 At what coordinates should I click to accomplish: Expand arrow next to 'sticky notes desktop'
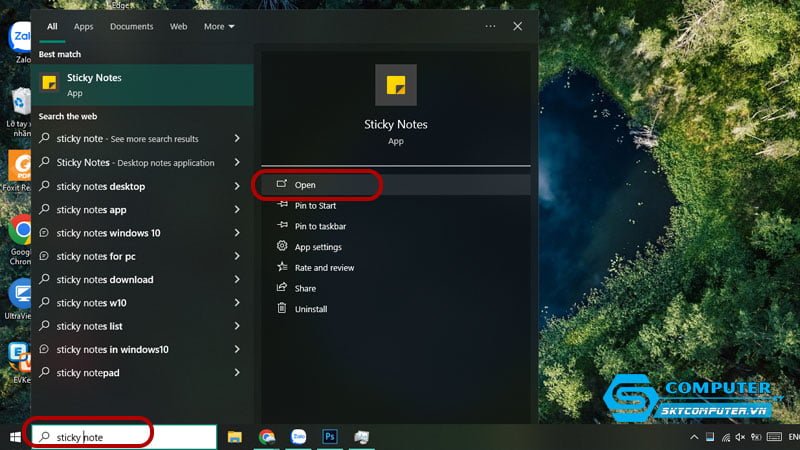tap(237, 186)
